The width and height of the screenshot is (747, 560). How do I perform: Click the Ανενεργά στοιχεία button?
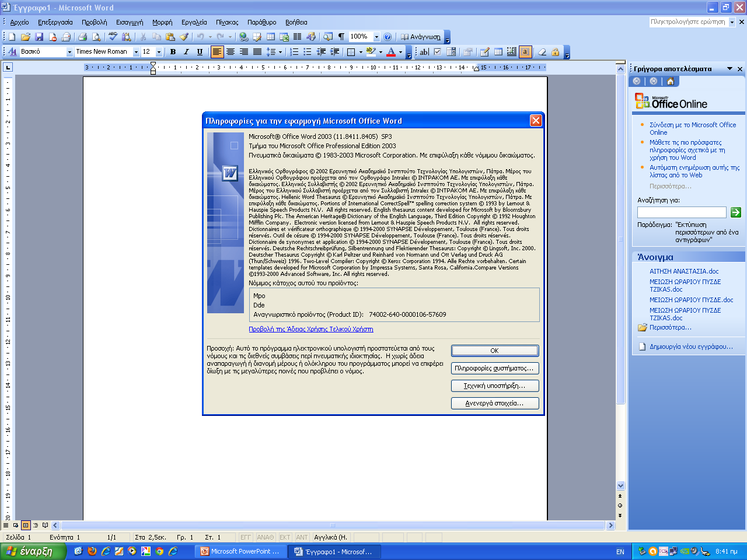(x=495, y=403)
